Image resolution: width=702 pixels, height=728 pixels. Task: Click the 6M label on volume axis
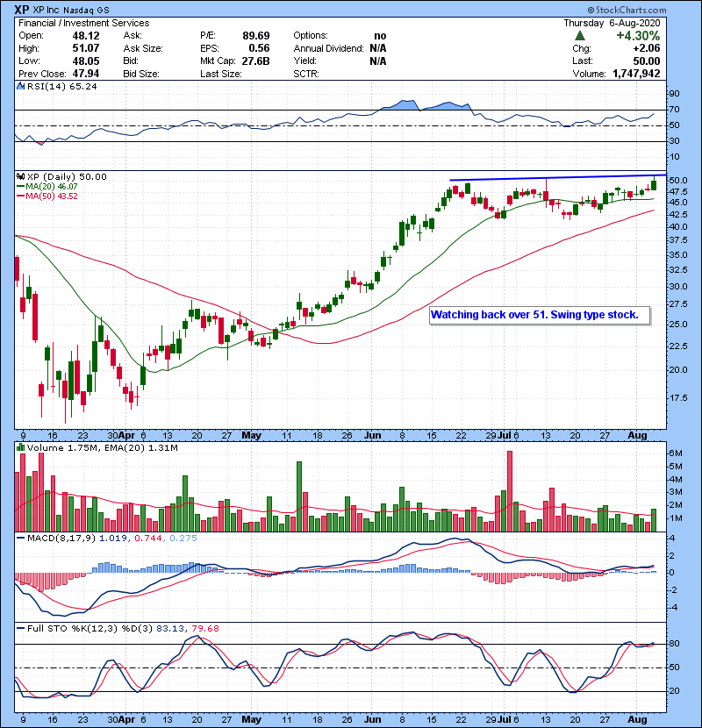pyautogui.click(x=676, y=453)
